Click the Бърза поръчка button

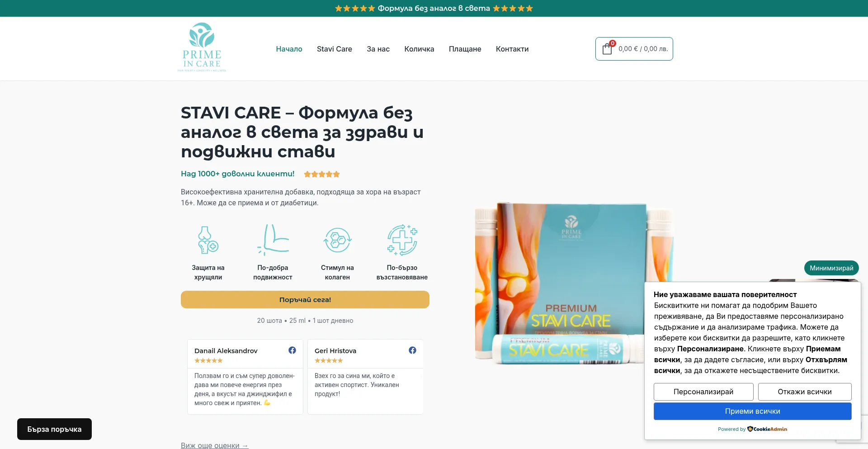click(x=54, y=429)
